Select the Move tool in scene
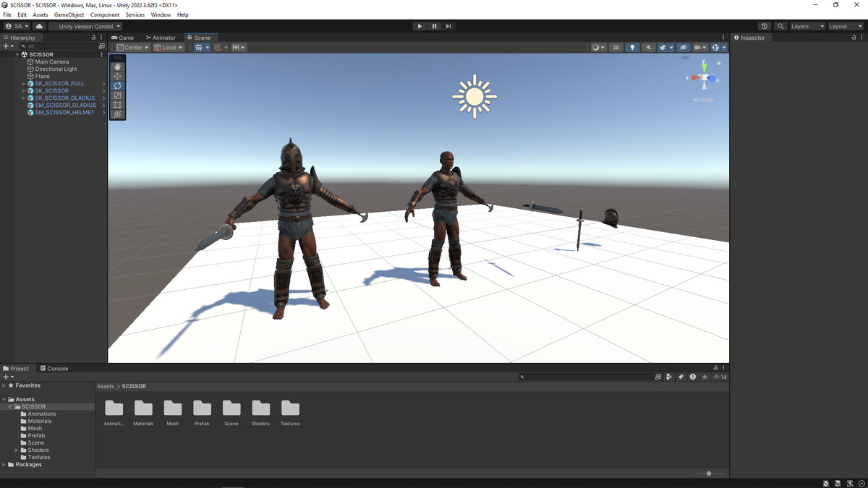This screenshot has width=868, height=488. click(117, 76)
